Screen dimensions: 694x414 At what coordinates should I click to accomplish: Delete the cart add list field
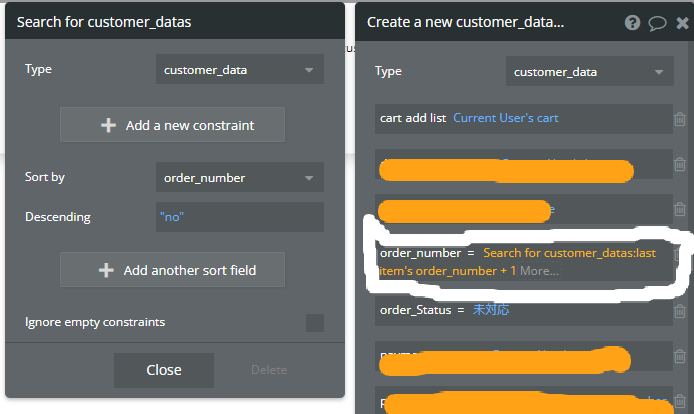point(680,118)
